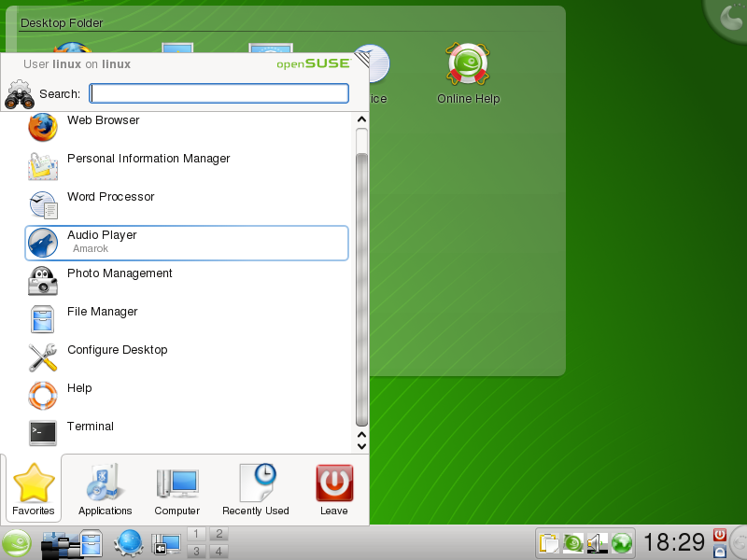Image resolution: width=747 pixels, height=560 pixels.
Task: Open file cabinet file manager panel icon
Action: 91,543
